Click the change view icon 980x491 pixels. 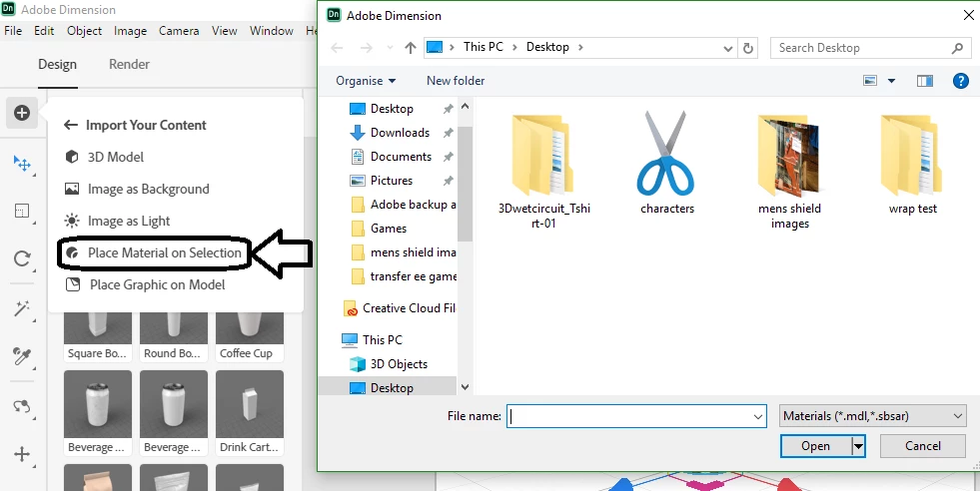pyautogui.click(x=870, y=81)
